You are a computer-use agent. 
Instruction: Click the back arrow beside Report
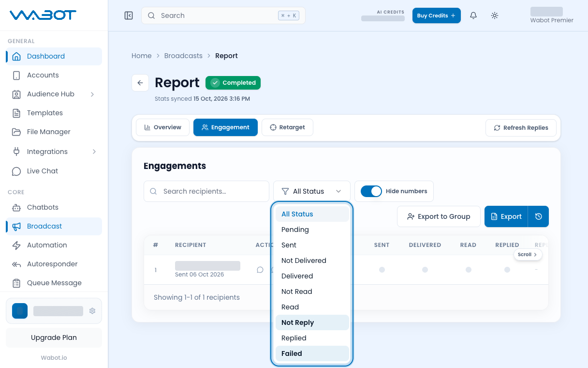(140, 83)
